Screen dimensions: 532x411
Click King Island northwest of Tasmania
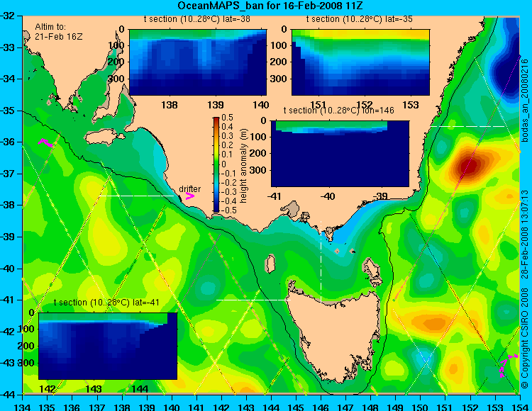tap(270, 264)
